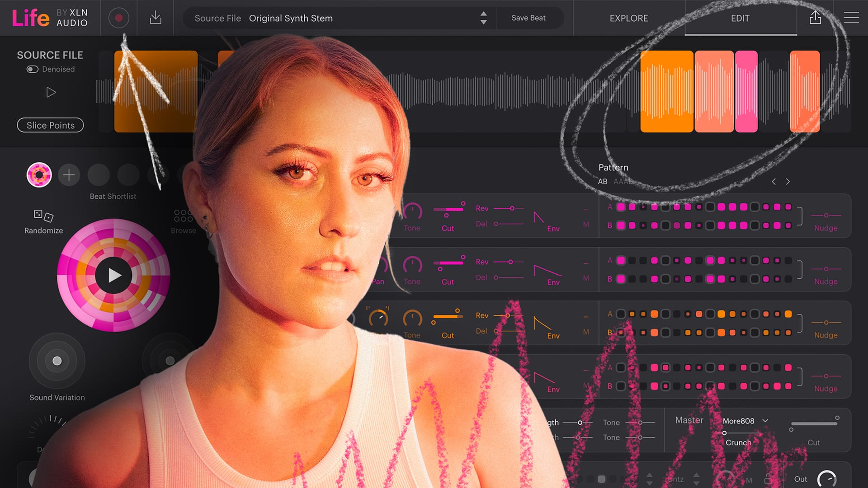The width and height of the screenshot is (868, 488).
Task: Toggle first step of row A pattern
Action: tap(621, 207)
